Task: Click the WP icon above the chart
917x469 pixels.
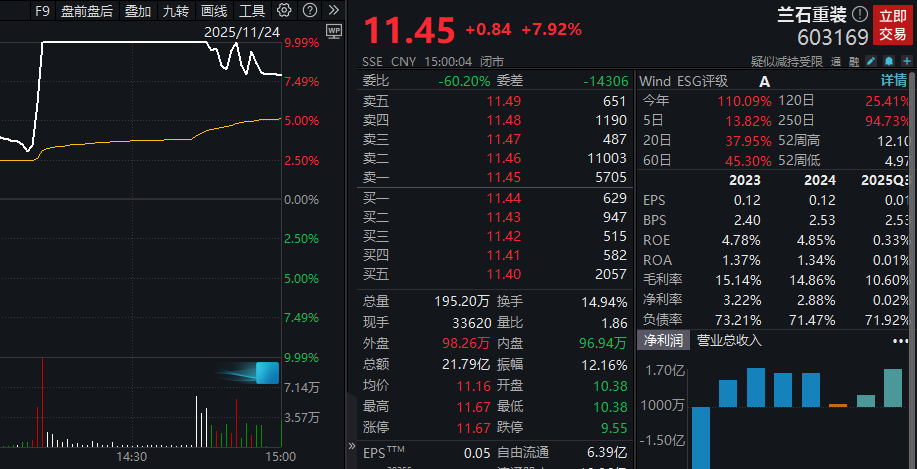Action: click(334, 31)
